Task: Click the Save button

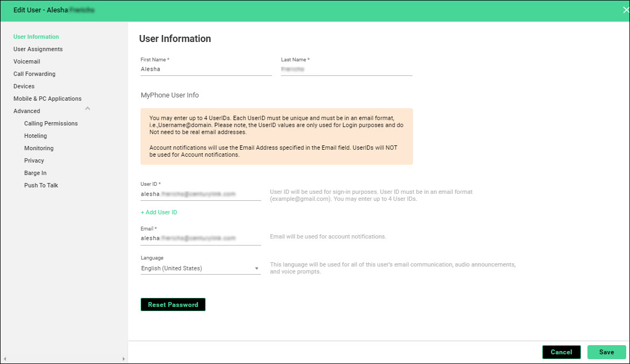Action: click(606, 352)
